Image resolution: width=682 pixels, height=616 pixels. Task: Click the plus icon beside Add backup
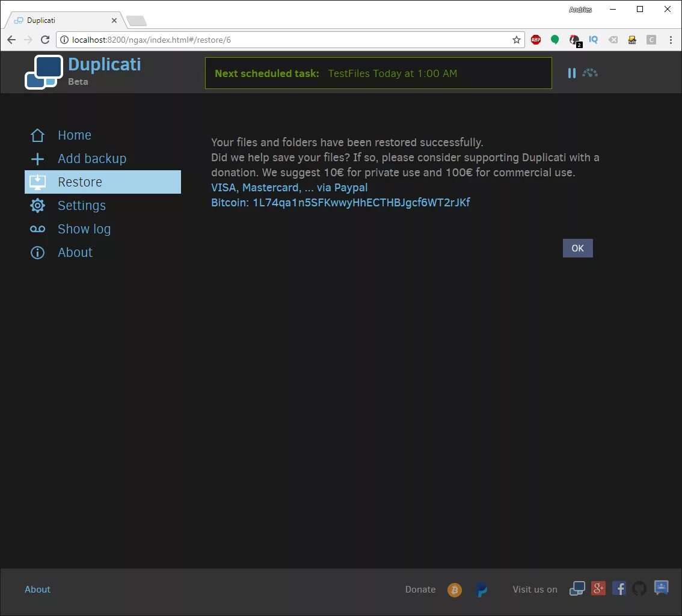37,159
